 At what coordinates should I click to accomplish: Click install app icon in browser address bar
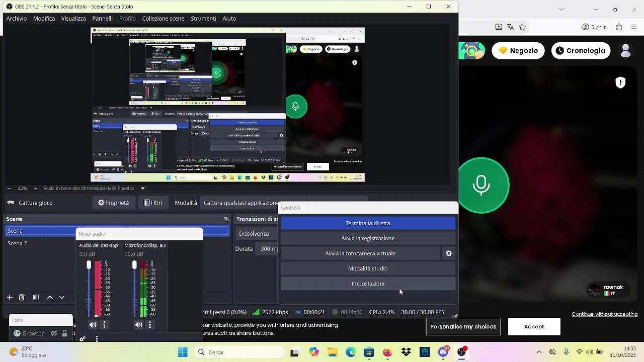tap(499, 27)
